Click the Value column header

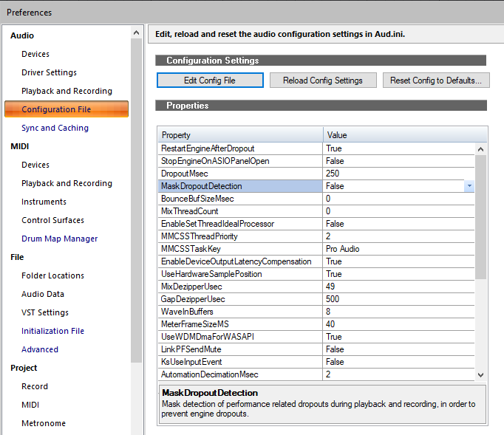pyautogui.click(x=399, y=135)
